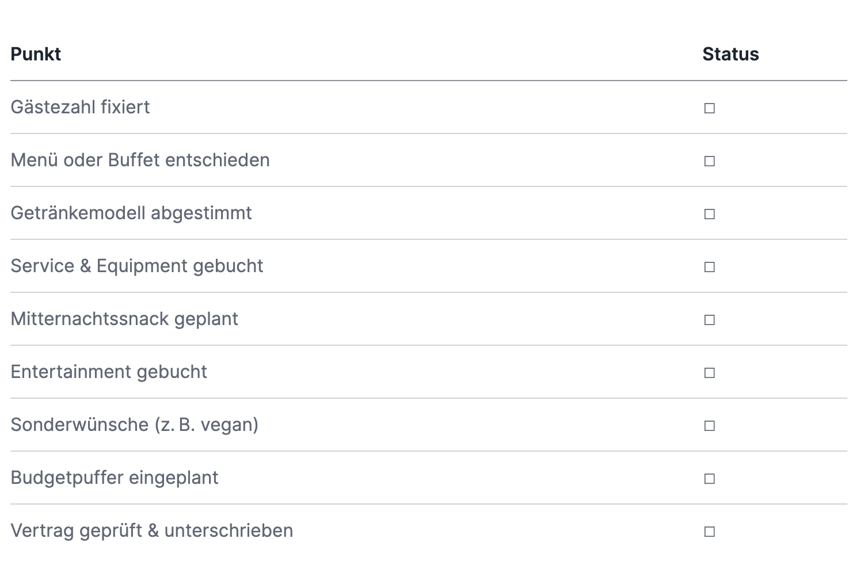The width and height of the screenshot is (868, 588).
Task: Select the Getränkemodell abgestimmt text
Action: pos(131,213)
